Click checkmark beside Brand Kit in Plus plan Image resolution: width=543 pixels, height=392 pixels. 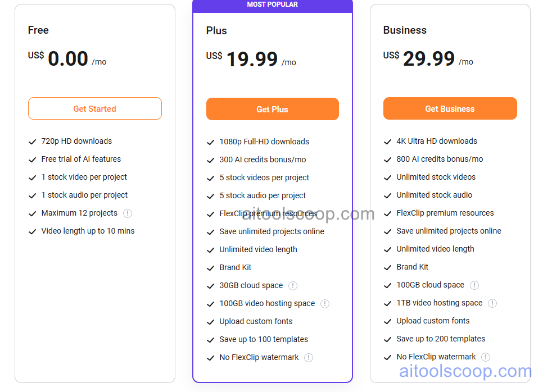click(x=210, y=267)
